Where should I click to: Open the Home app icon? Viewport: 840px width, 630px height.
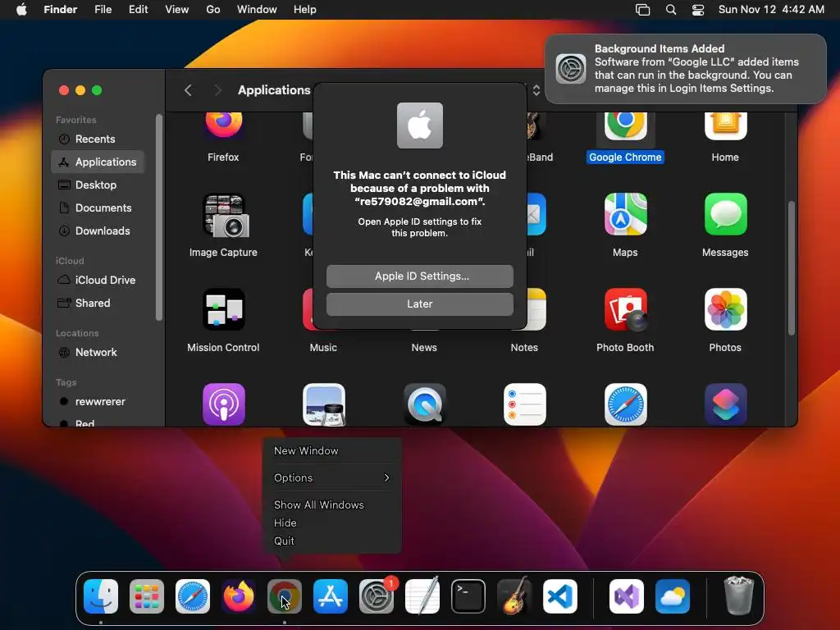pos(725,126)
